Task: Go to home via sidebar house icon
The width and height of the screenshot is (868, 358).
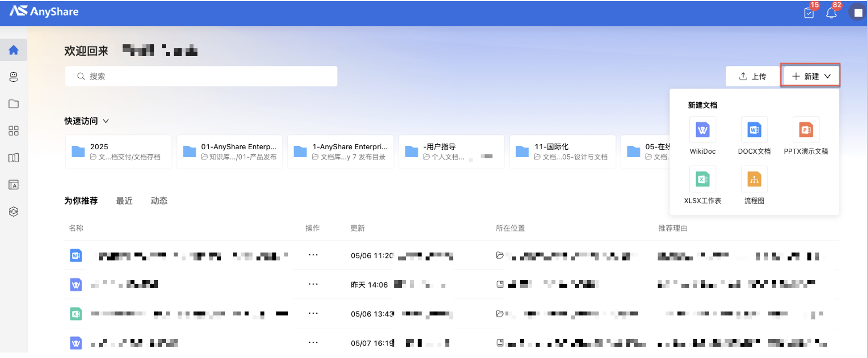Action: pyautogui.click(x=13, y=50)
